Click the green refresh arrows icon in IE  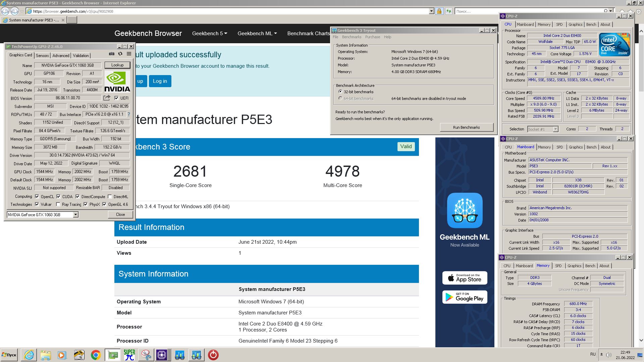click(448, 11)
